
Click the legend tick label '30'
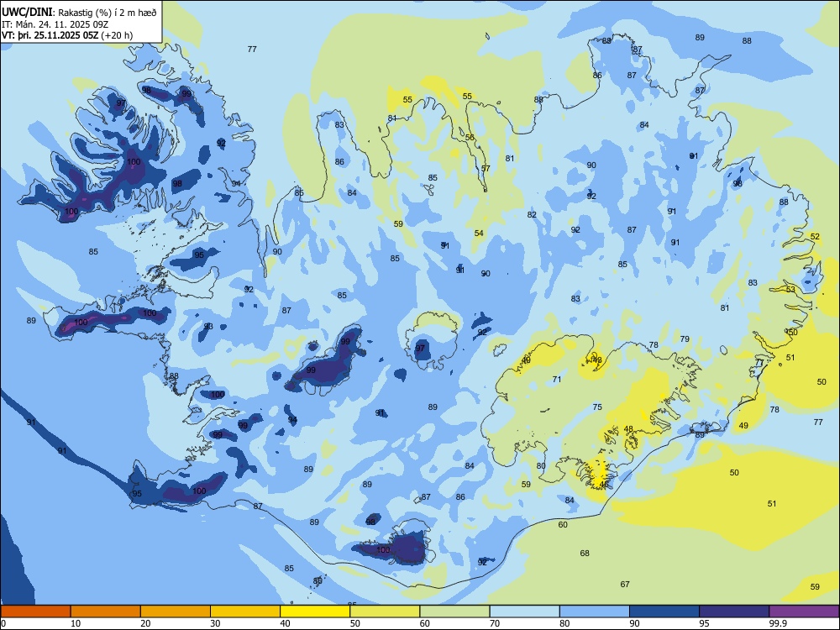pyautogui.click(x=215, y=623)
